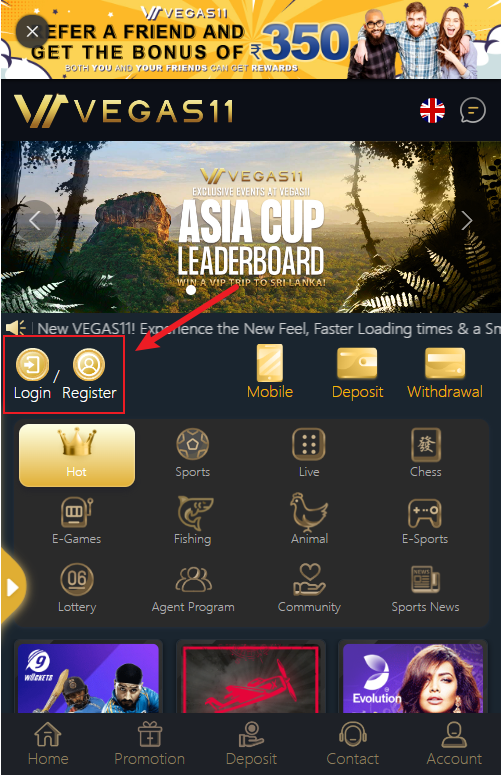
Task: Open the chat message icon in header
Action: 472,110
